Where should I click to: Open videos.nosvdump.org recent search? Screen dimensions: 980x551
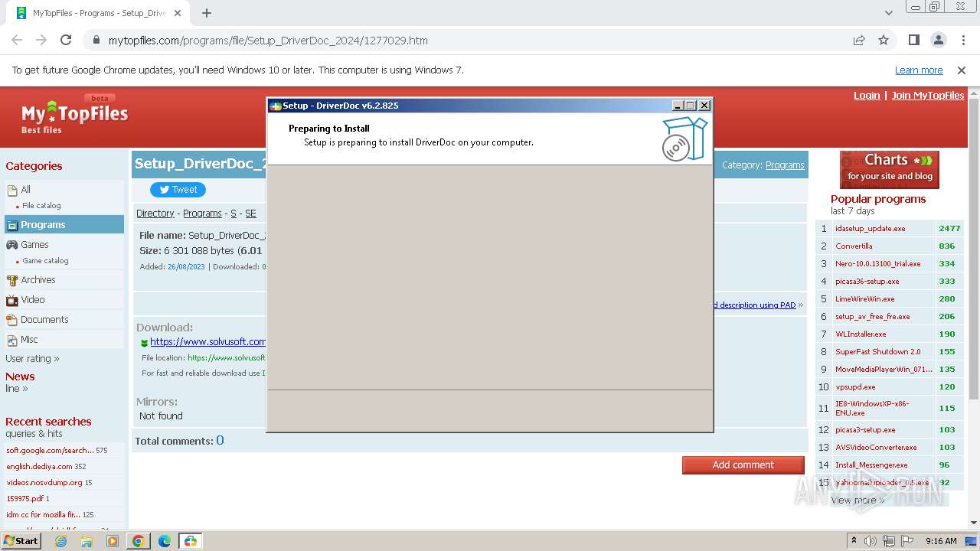click(x=44, y=482)
